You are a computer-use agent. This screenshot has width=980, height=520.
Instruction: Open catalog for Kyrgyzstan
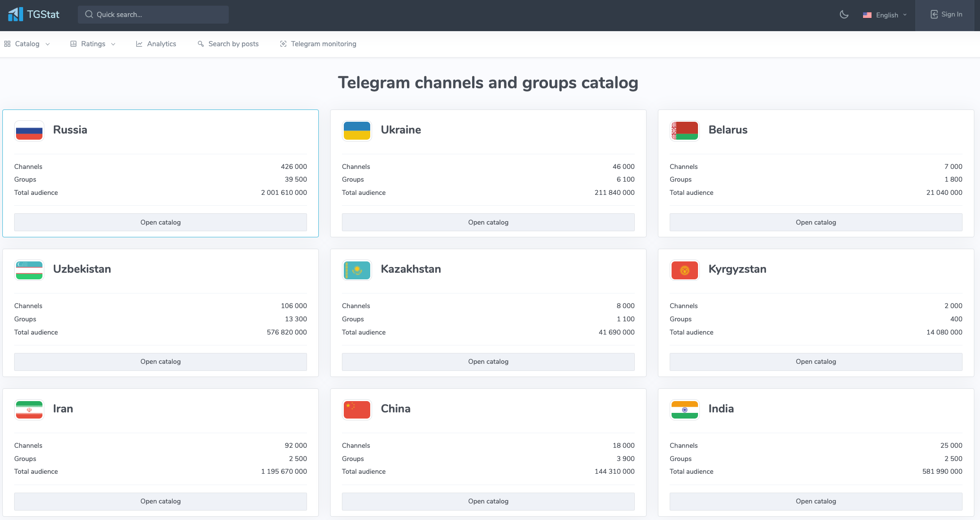coord(816,361)
